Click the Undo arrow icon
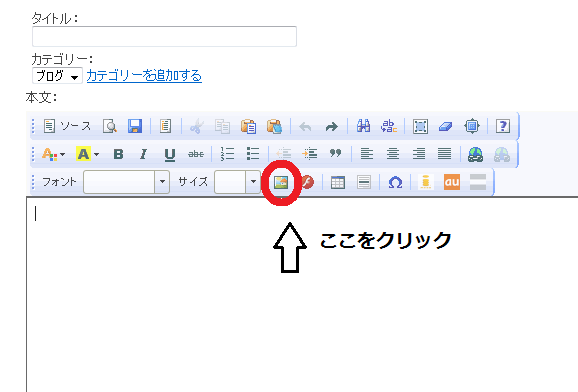 pyautogui.click(x=305, y=127)
